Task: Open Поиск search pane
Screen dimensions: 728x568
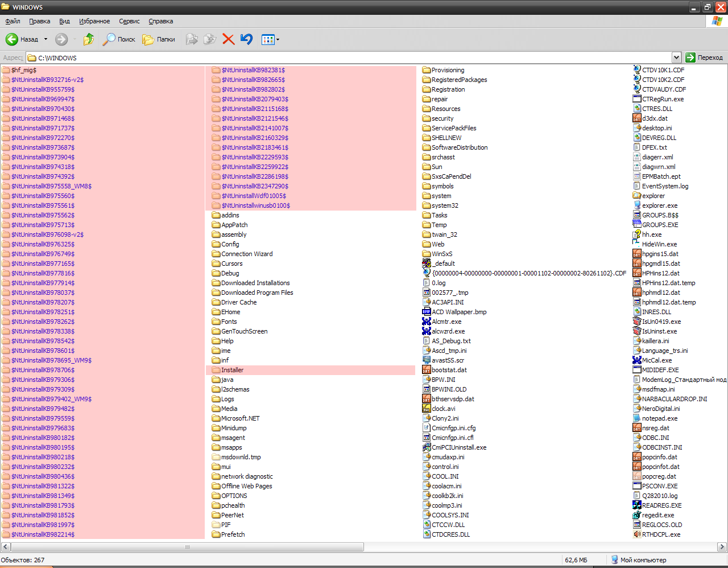Action: click(119, 39)
